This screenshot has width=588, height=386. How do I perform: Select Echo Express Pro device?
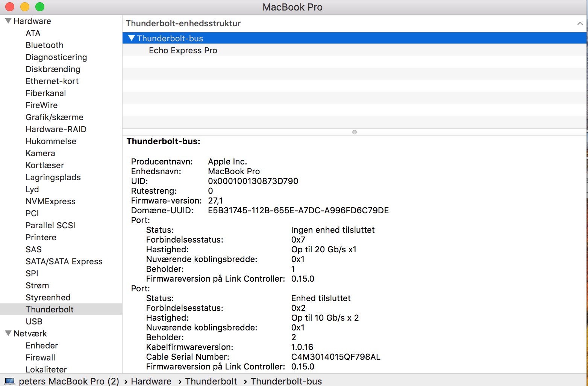click(183, 51)
